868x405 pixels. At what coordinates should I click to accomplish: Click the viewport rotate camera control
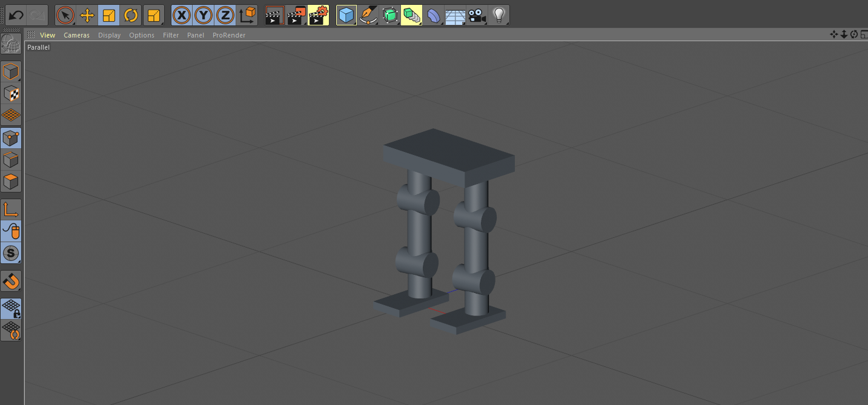[x=853, y=35]
